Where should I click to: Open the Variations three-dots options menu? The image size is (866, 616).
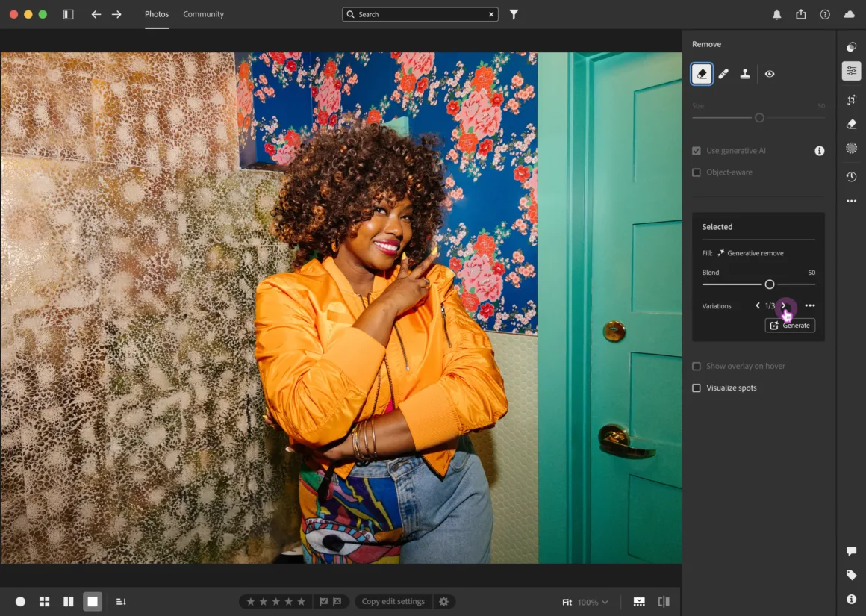point(810,305)
